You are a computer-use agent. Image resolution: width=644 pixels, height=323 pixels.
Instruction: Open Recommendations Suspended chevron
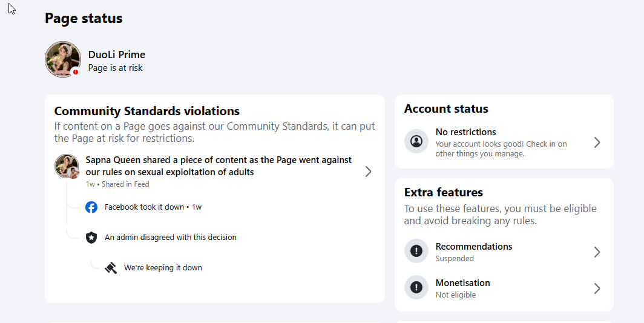[597, 252]
